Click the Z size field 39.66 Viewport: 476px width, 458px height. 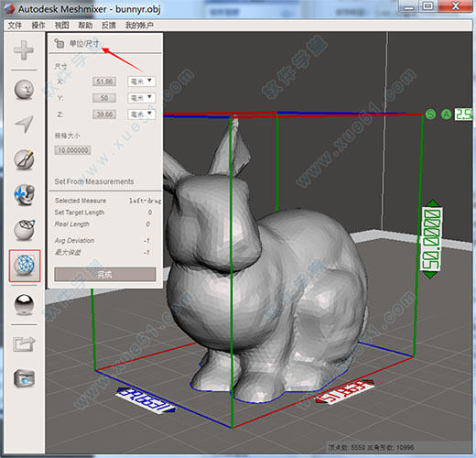point(104,114)
